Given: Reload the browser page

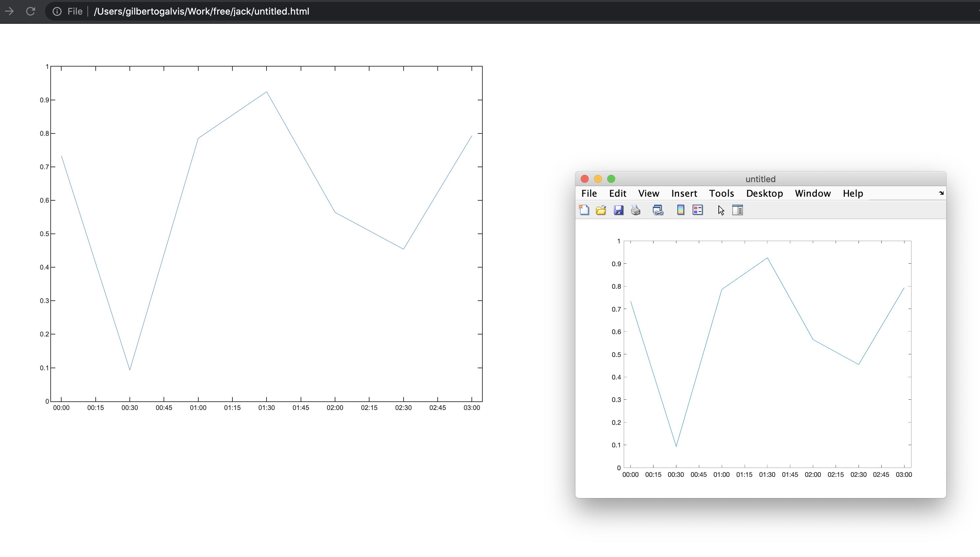Looking at the screenshot, I should pos(30,11).
